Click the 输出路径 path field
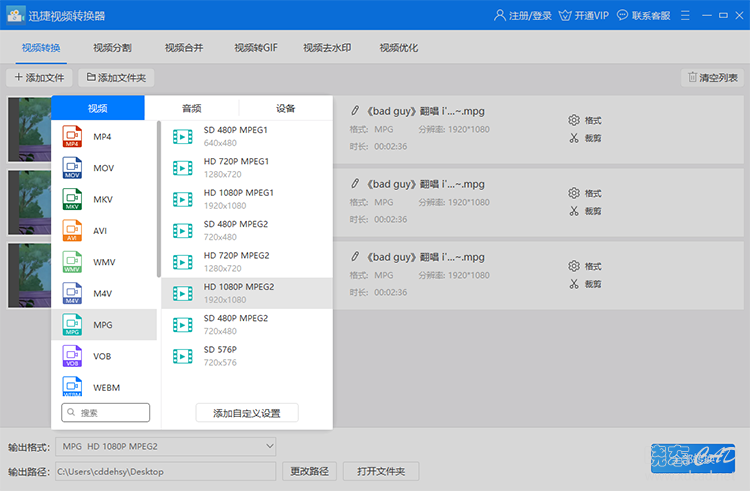 (x=165, y=471)
